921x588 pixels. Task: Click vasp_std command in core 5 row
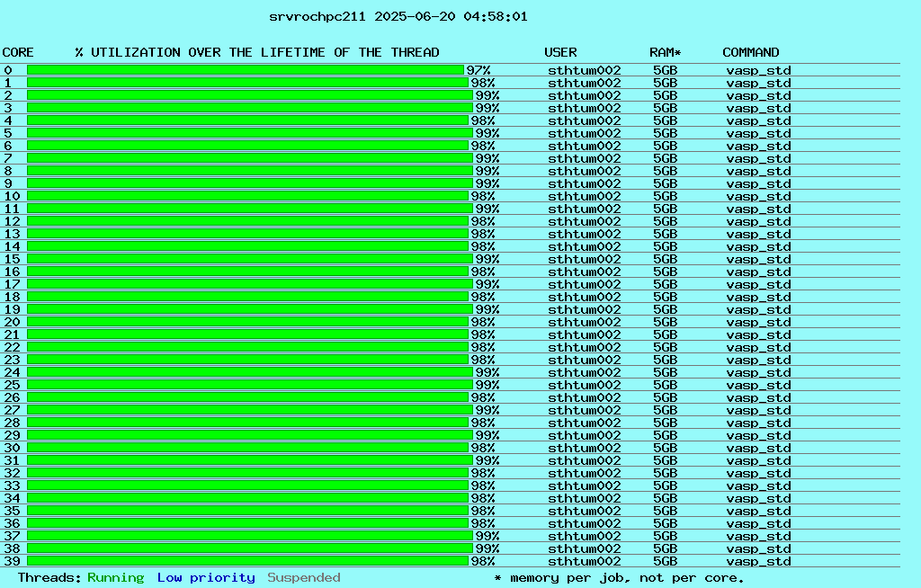pyautogui.click(x=758, y=133)
